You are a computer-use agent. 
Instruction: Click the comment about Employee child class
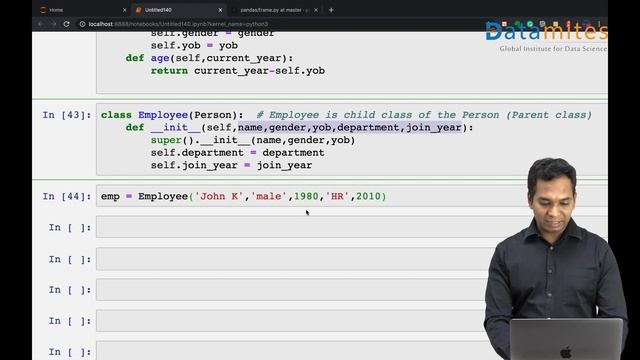(424, 115)
